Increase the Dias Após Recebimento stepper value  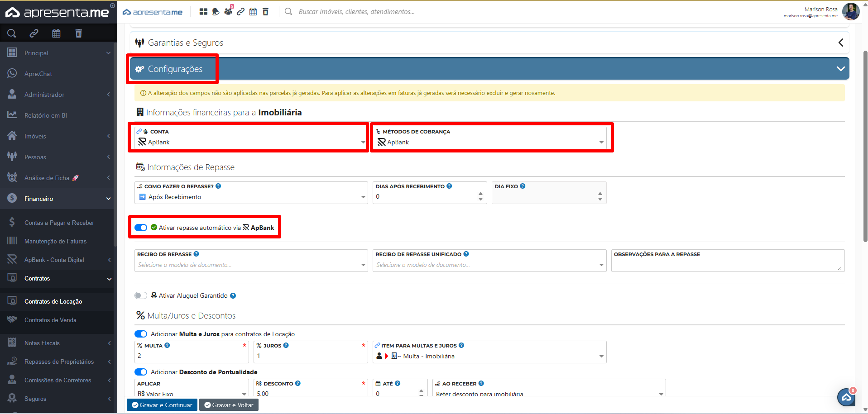click(480, 194)
